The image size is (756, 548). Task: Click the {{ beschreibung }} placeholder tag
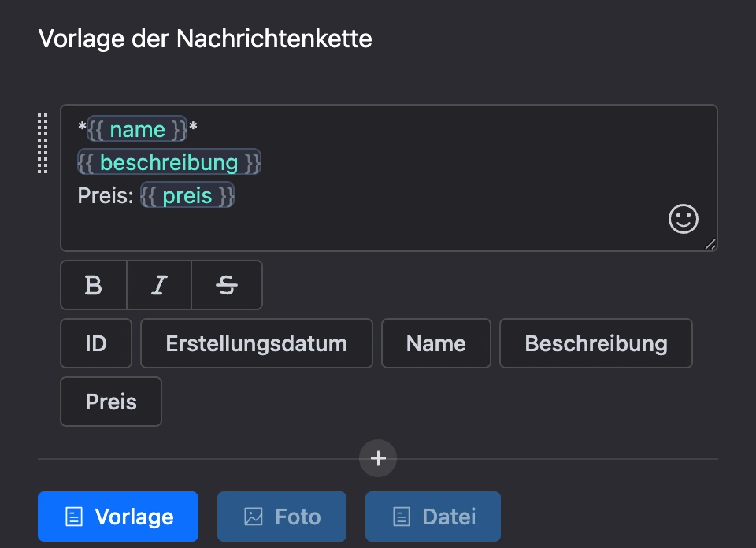coord(169,162)
